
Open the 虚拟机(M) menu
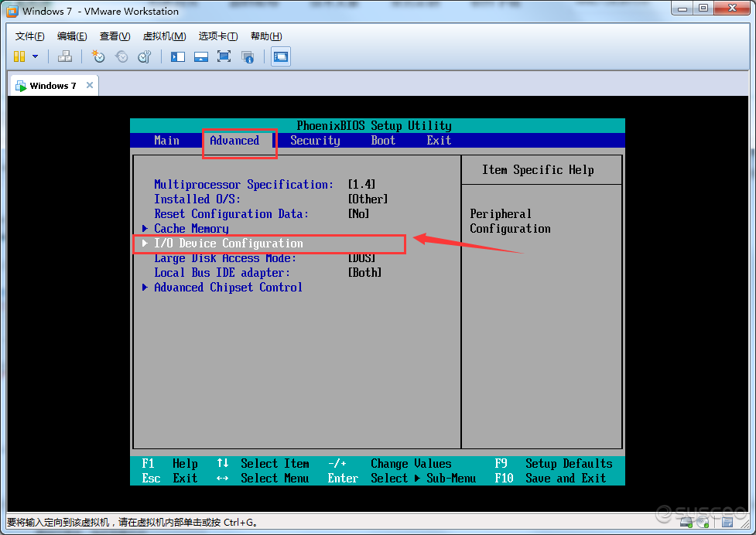pos(164,36)
